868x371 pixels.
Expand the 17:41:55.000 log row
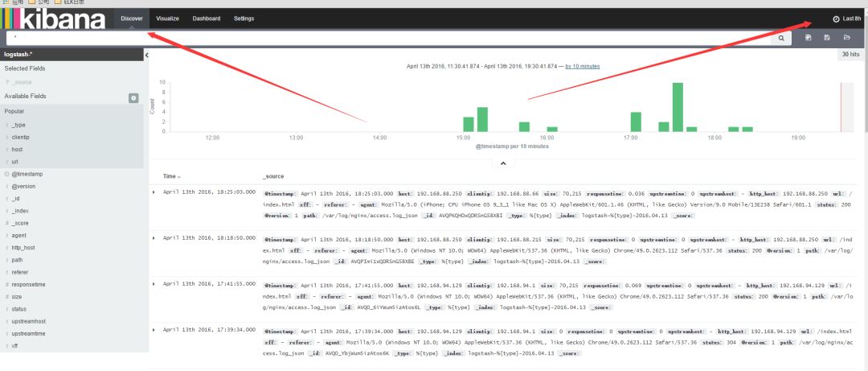154,284
